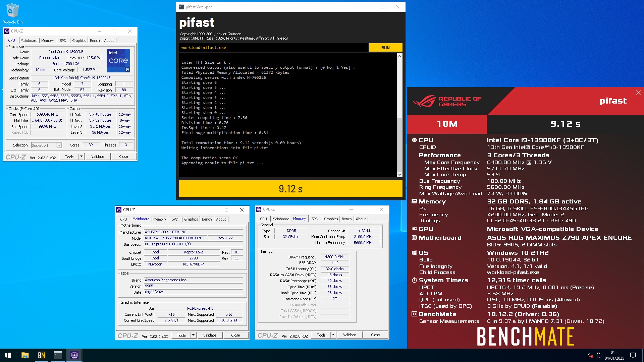This screenshot has width=644, height=362.
Task: Open SPD tab in CPU window
Action: (x=63, y=41)
